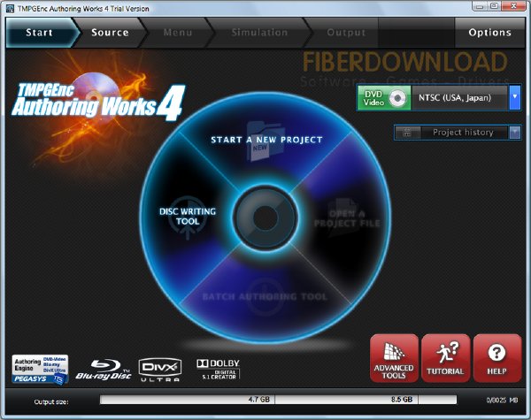Choose Open a Project File segment
Image resolution: width=531 pixels, height=420 pixels.
pos(347,218)
